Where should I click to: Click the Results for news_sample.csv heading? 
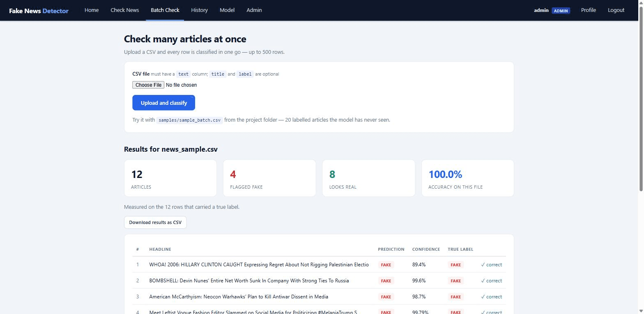(171, 149)
